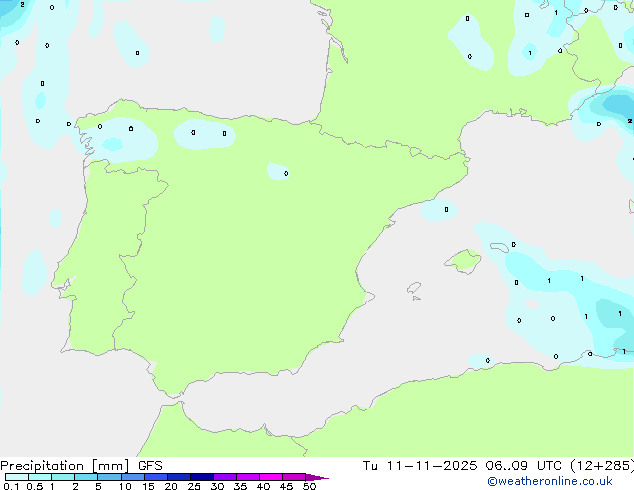Click the legend label '0.1'
Screen dimensions: 634x490
click(11, 486)
